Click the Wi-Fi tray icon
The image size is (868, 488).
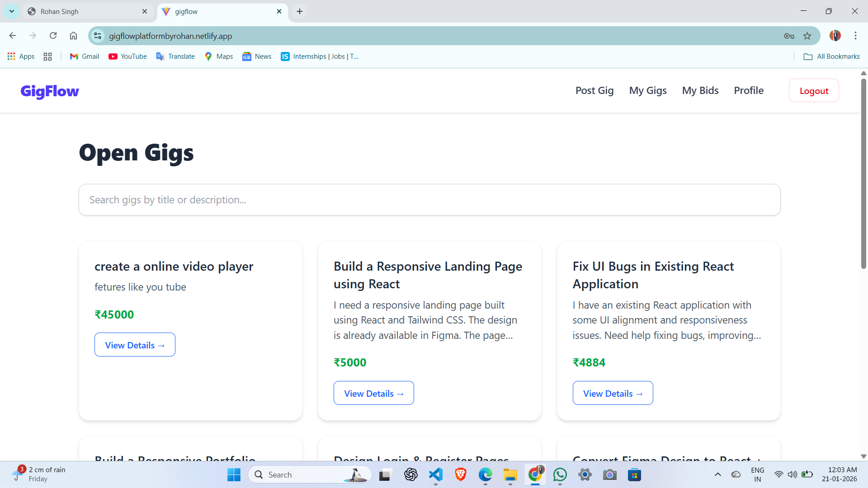coord(778,474)
